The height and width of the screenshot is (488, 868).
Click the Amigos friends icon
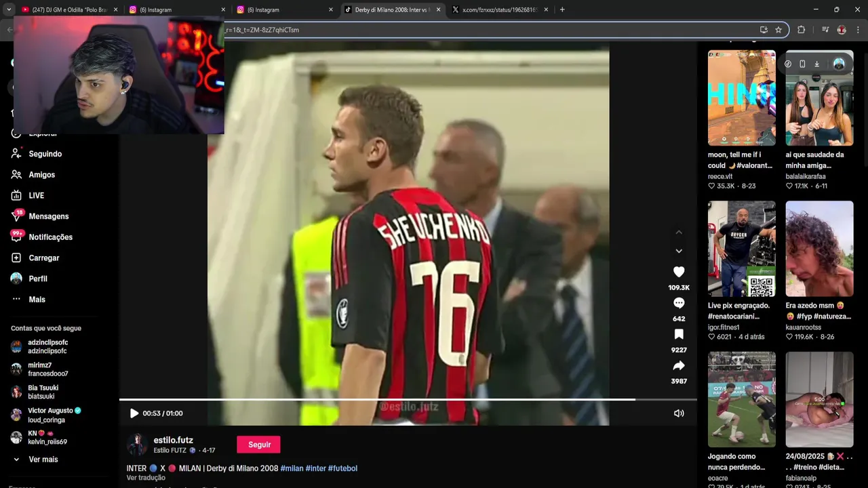16,175
